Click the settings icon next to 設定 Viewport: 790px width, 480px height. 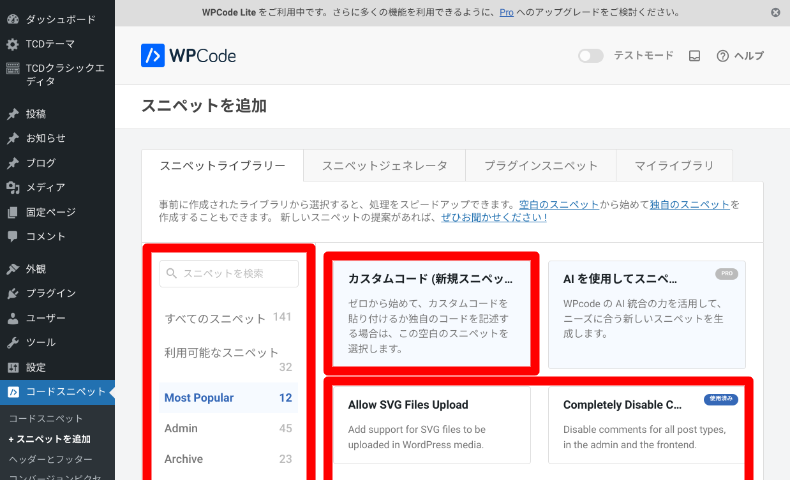13,367
